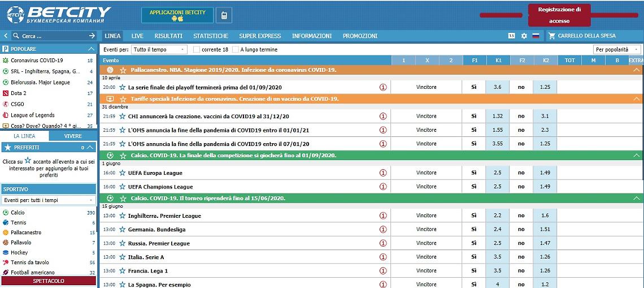This screenshot has width=644, height=288.
Task: Click the League of Legends icon
Action: pyautogui.click(x=5, y=115)
